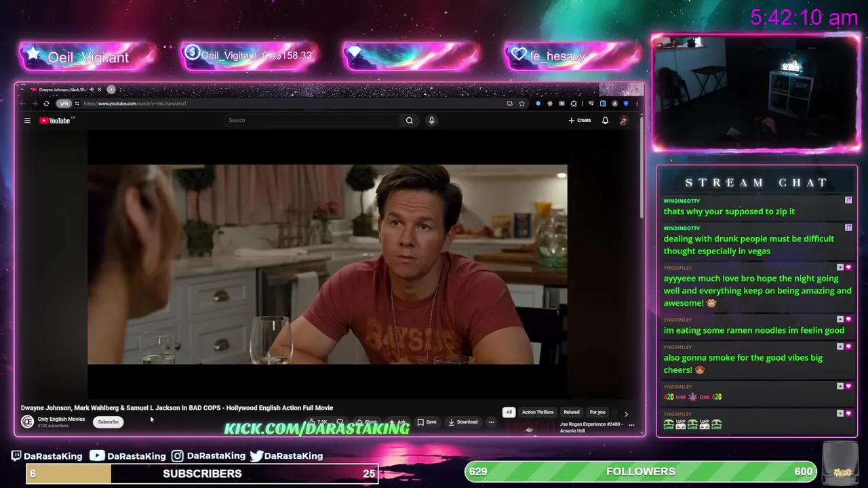Open the Only English Movies channel name
The height and width of the screenshot is (488, 868).
(x=61, y=419)
